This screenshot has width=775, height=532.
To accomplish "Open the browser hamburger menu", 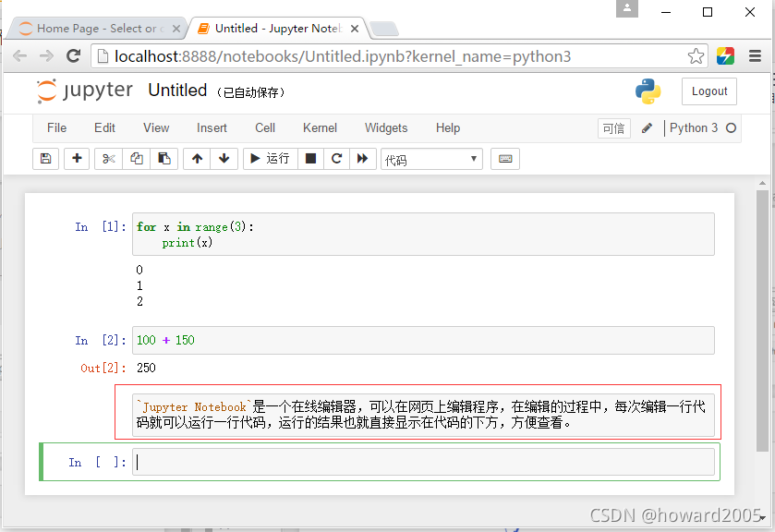I will point(755,55).
